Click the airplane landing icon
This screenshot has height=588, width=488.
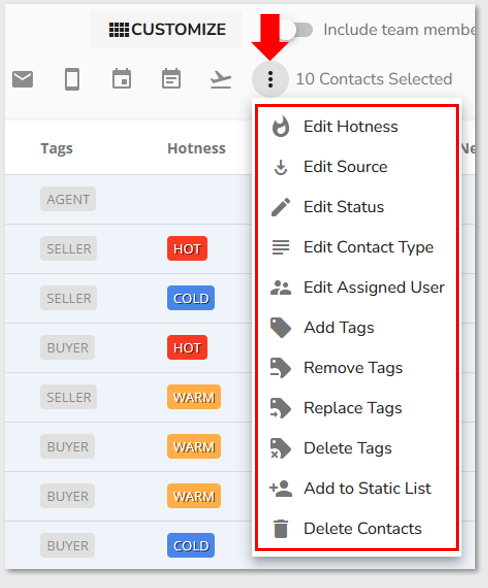click(x=221, y=80)
